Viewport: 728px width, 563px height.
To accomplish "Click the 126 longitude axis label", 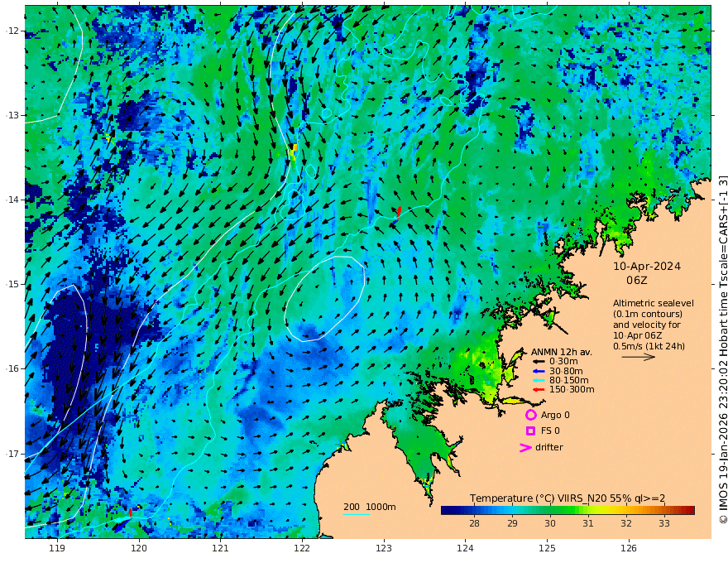I will tap(629, 548).
